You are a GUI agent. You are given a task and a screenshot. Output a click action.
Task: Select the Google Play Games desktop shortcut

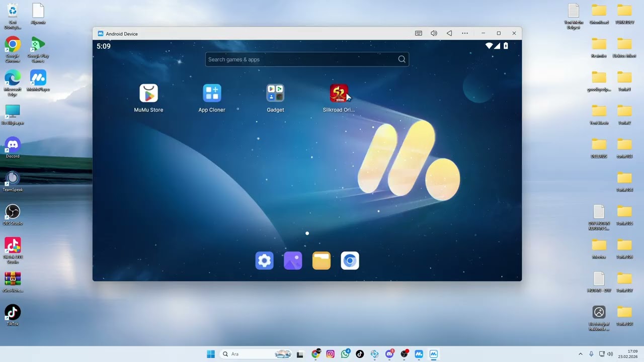point(38,49)
